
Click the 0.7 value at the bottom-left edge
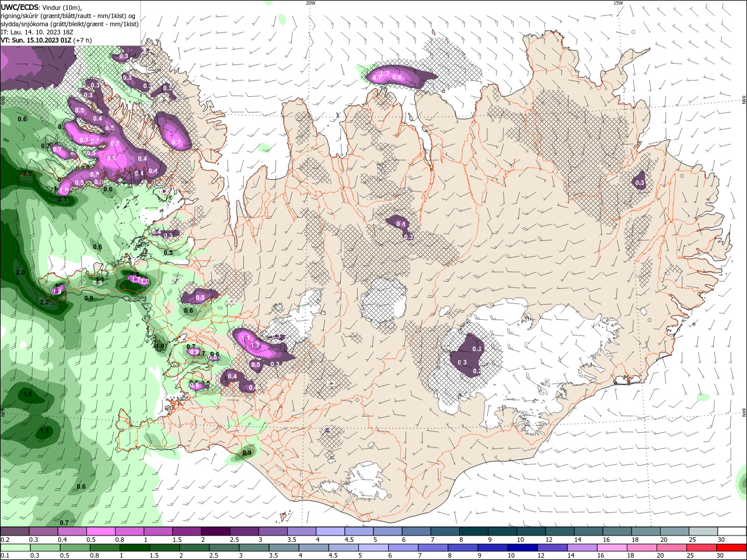[x=64, y=523]
